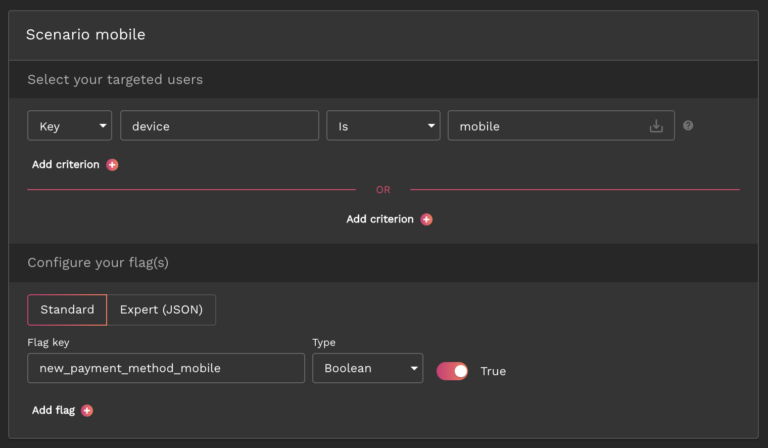
Task: Select the Standard configuration tab
Action: click(67, 310)
